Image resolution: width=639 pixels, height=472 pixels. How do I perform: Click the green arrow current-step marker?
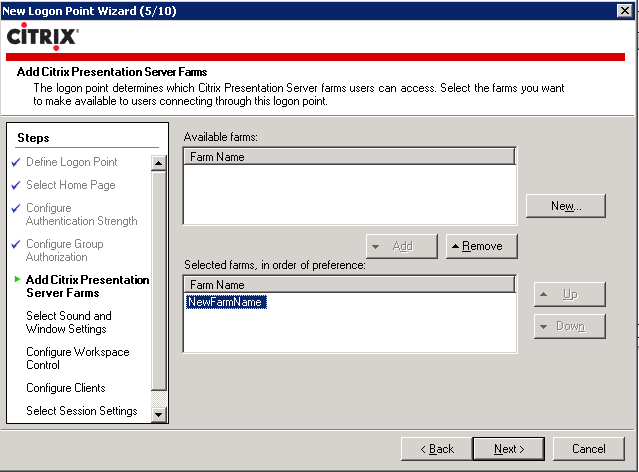click(x=17, y=279)
